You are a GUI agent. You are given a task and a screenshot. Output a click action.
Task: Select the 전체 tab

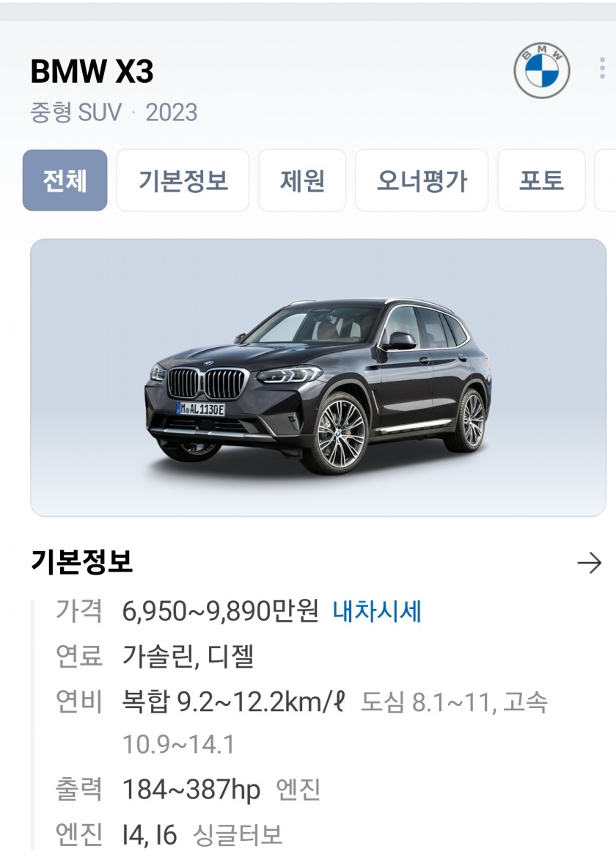click(x=65, y=180)
